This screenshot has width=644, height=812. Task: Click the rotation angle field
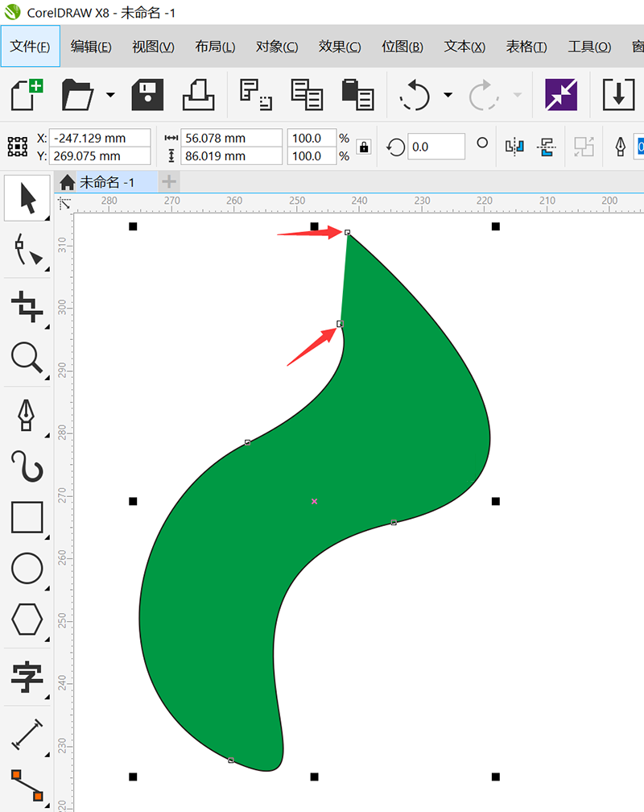(436, 147)
